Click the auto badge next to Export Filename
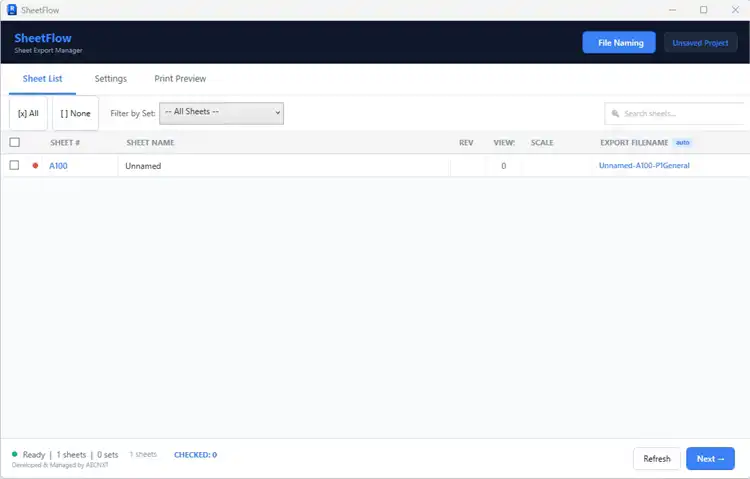The width and height of the screenshot is (750, 479). [683, 143]
